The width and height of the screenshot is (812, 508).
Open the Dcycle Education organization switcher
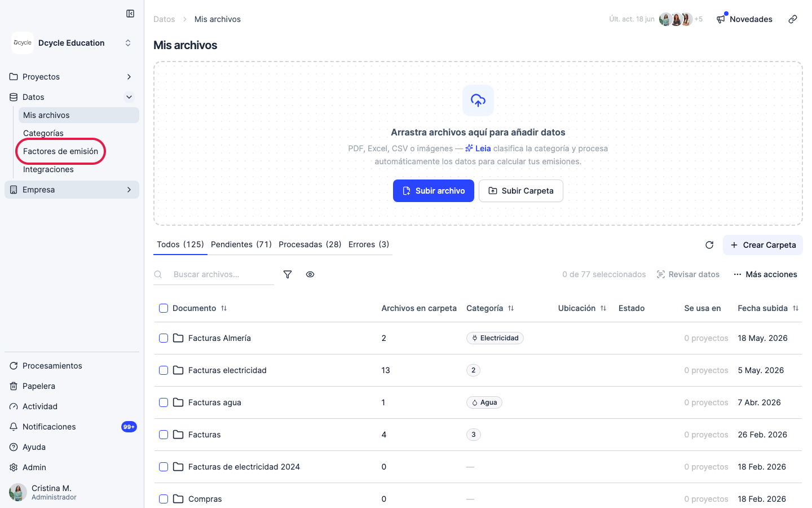[x=128, y=43]
